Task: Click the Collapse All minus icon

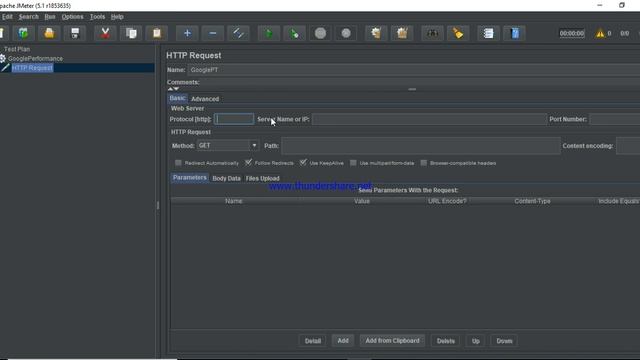Action: (213, 33)
